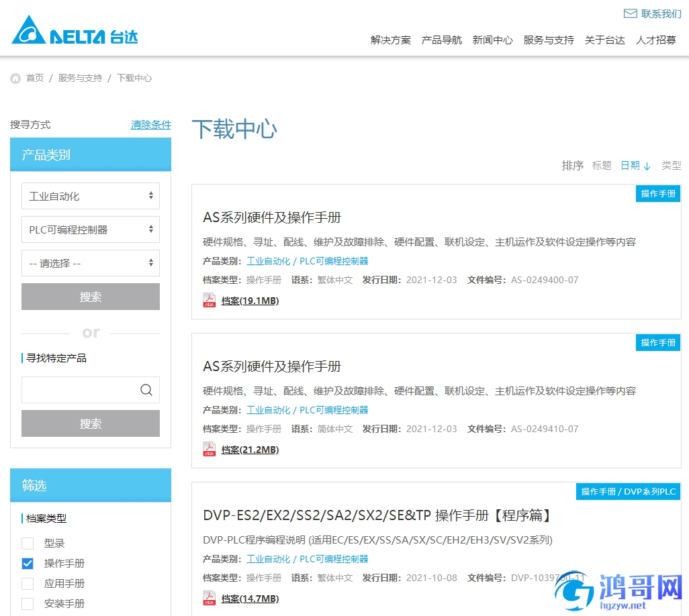Open the AS系列硬件及操作手册 title dated AS-0249400-07
This screenshot has width=689, height=616.
coord(272,217)
